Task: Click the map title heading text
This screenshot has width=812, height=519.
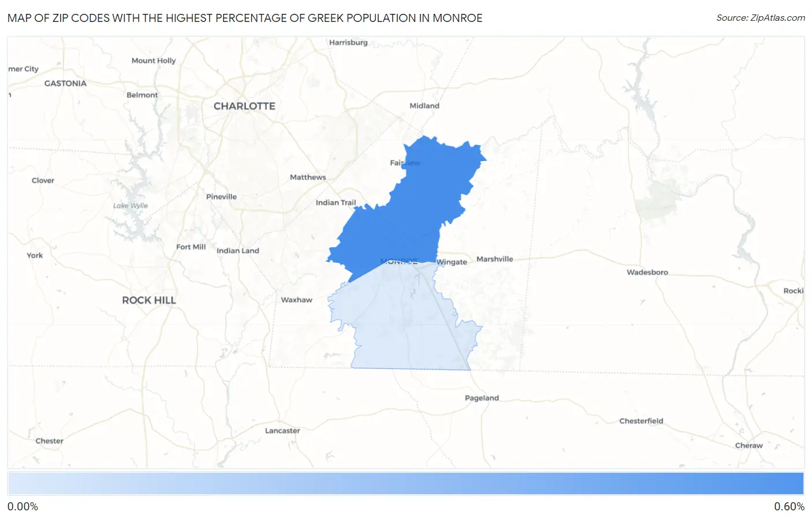Action: point(245,18)
